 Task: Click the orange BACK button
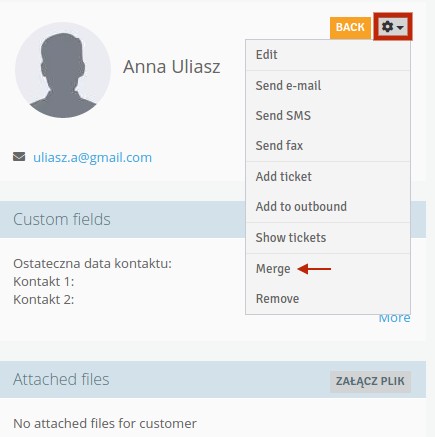350,28
